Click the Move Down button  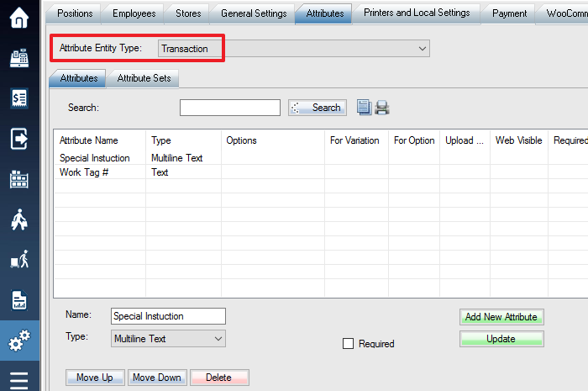pos(157,378)
